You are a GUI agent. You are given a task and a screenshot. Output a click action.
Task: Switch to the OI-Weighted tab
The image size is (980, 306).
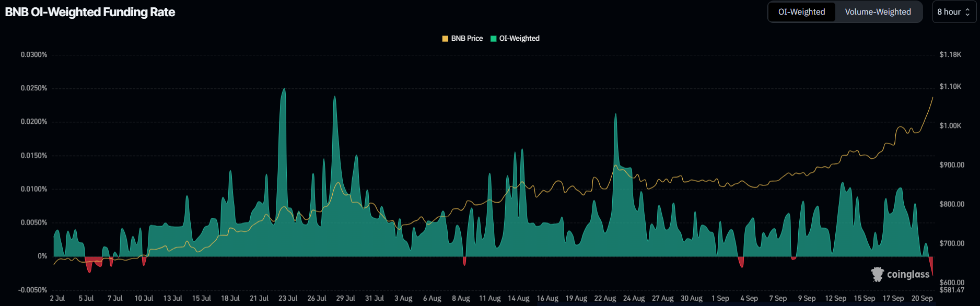(801, 12)
